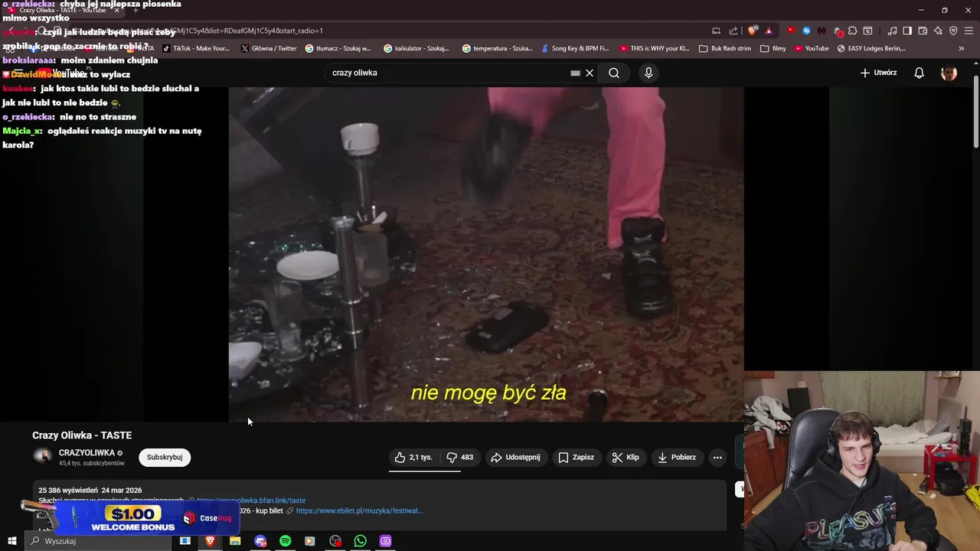This screenshot has height=551, width=980.
Task: Open the 'EASY Lodges Berlin' bookmark
Action: coord(871,48)
